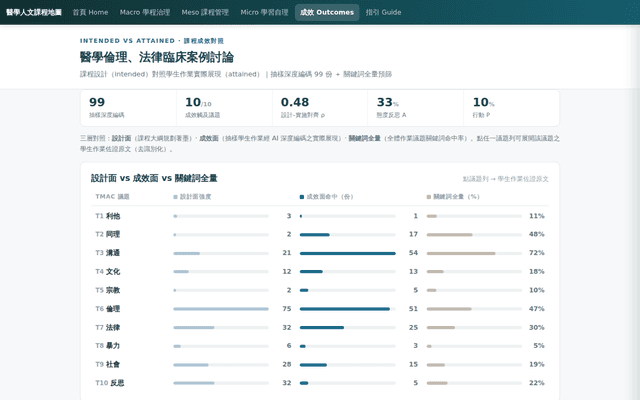Screen dimensions: 640x400
Task: Open the T10 反思 topic row
Action: [x=320, y=383]
